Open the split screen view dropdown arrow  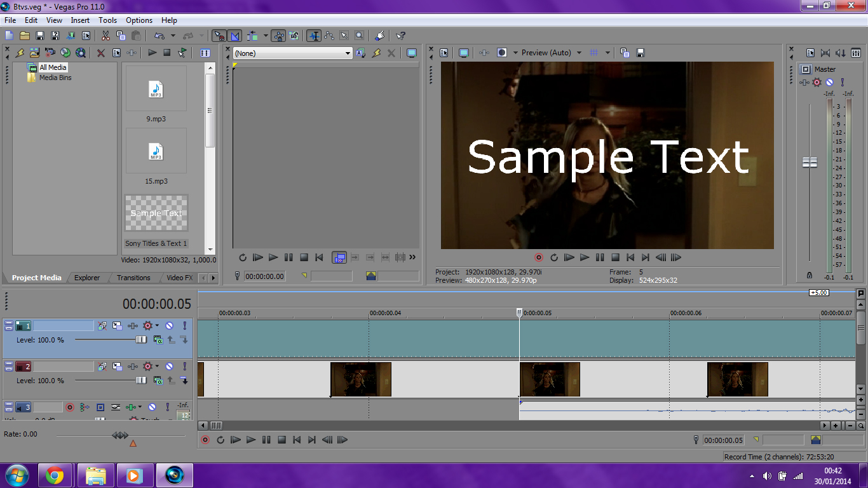click(515, 53)
